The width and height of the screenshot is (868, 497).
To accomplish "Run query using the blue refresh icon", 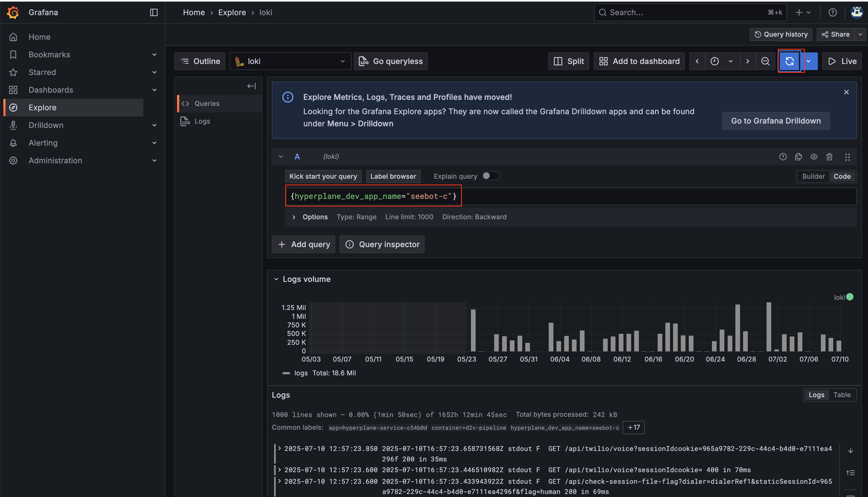I will click(789, 61).
